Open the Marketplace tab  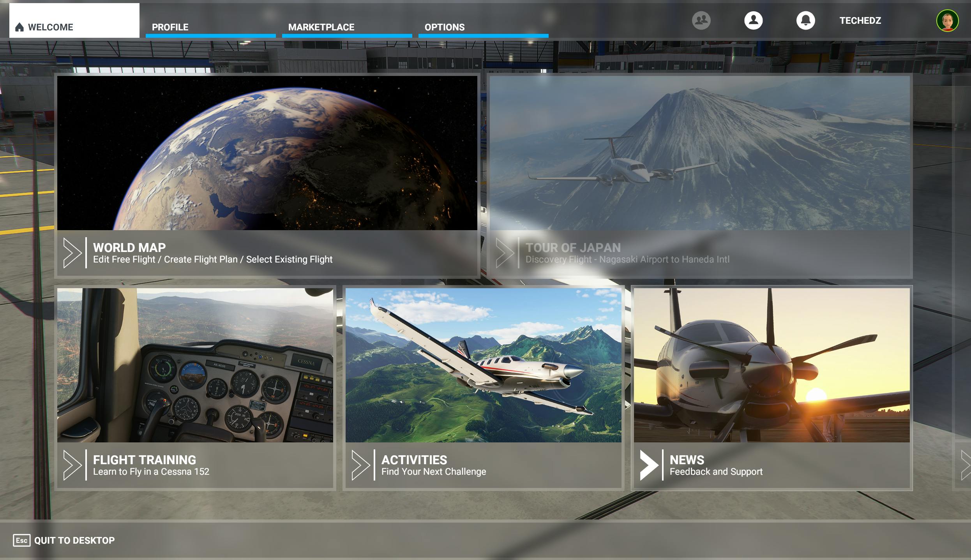[x=321, y=27]
